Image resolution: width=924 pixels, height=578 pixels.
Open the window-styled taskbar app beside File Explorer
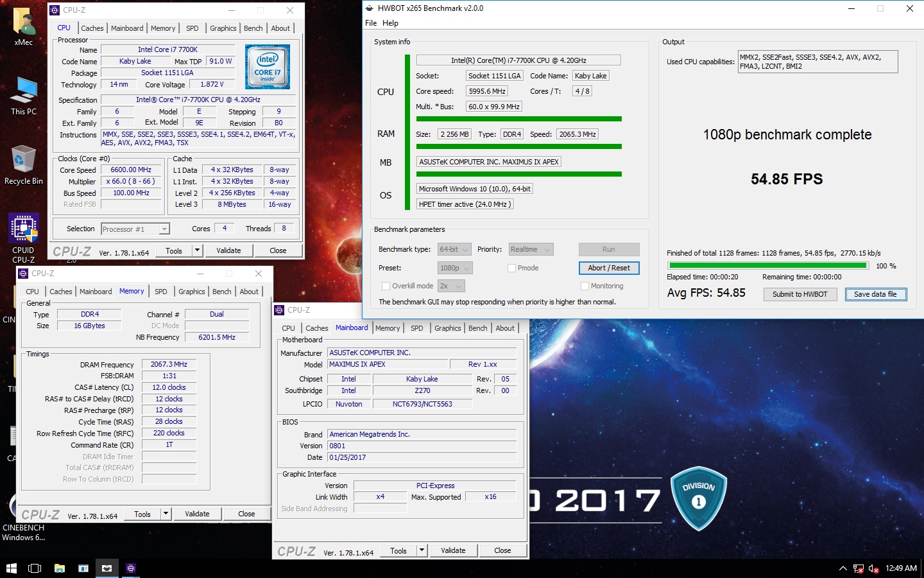pos(83,568)
